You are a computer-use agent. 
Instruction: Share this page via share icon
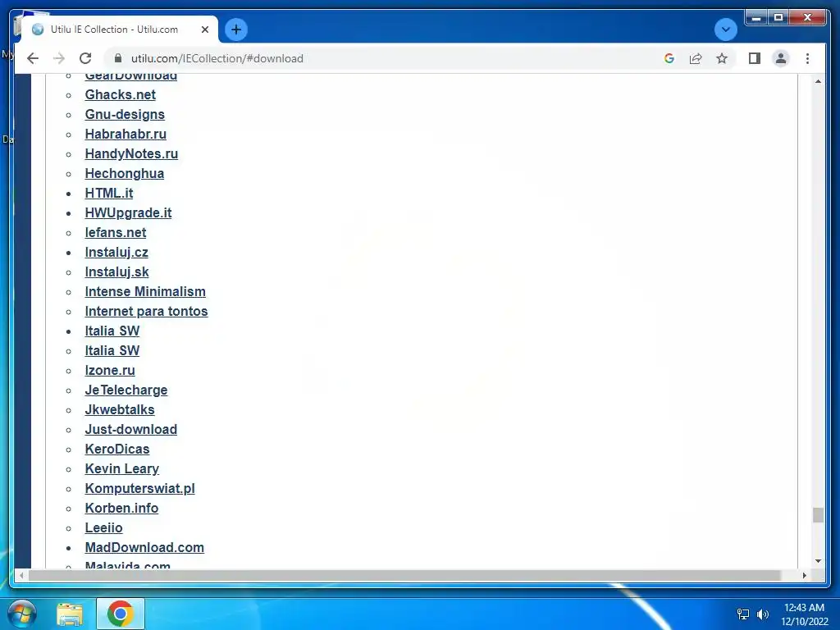696,58
